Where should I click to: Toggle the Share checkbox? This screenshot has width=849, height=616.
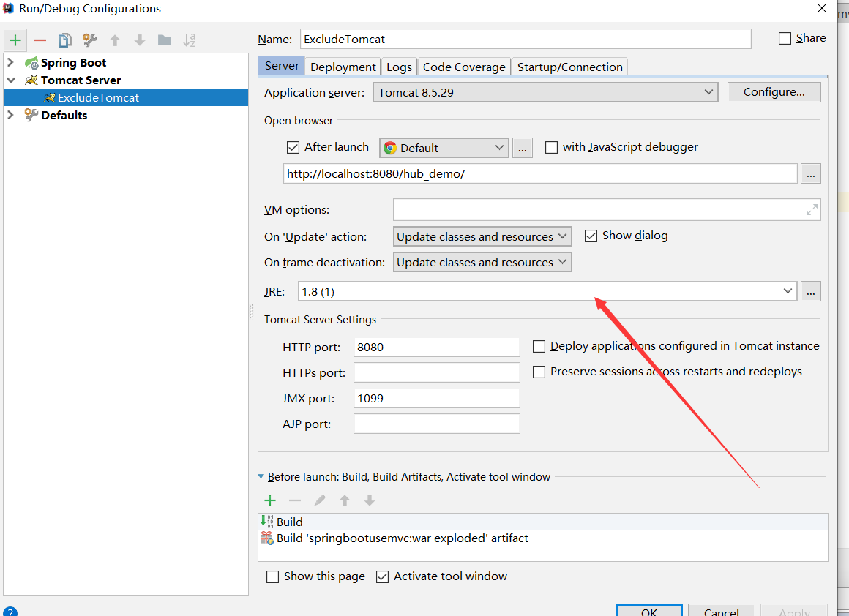coord(785,39)
